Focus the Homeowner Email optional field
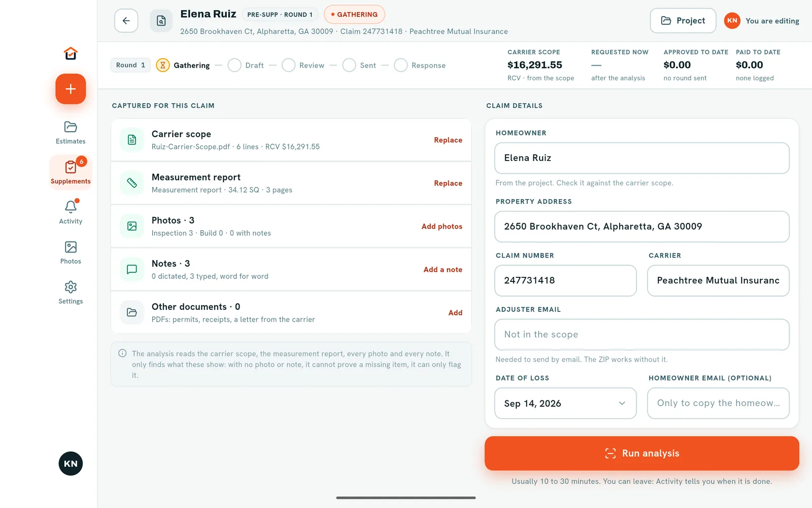 (x=718, y=403)
